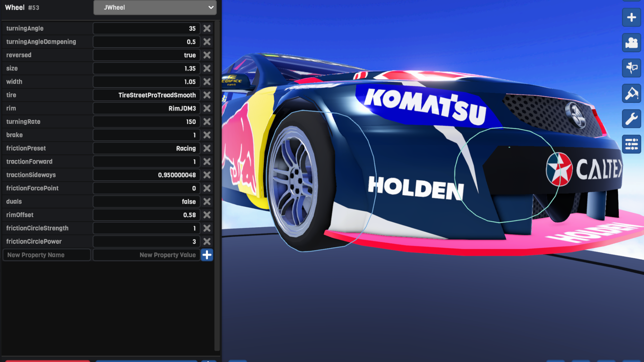
Task: Delete the reversed property row
Action: [207, 55]
